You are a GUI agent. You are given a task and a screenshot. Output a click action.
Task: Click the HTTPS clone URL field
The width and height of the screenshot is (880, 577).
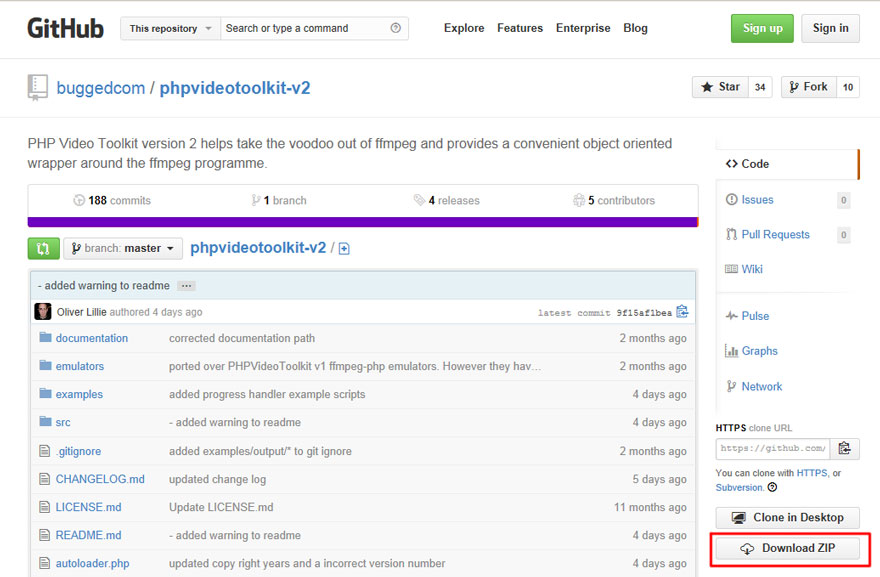pyautogui.click(x=773, y=448)
